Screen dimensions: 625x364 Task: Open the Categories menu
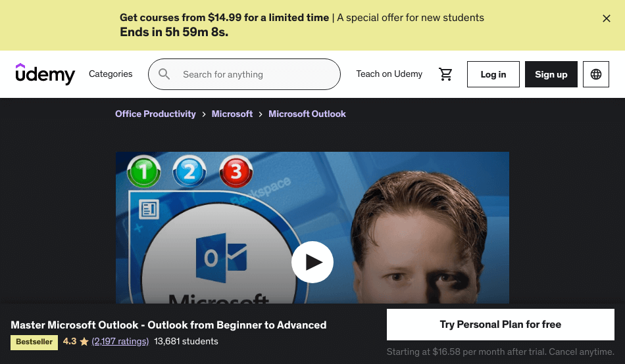coord(111,74)
